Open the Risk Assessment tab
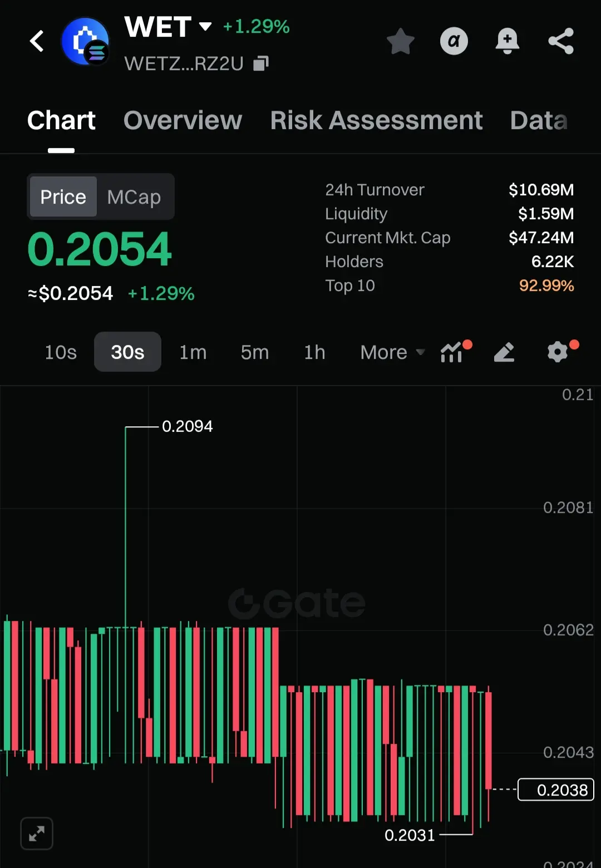The height and width of the screenshot is (868, 601). point(376,120)
